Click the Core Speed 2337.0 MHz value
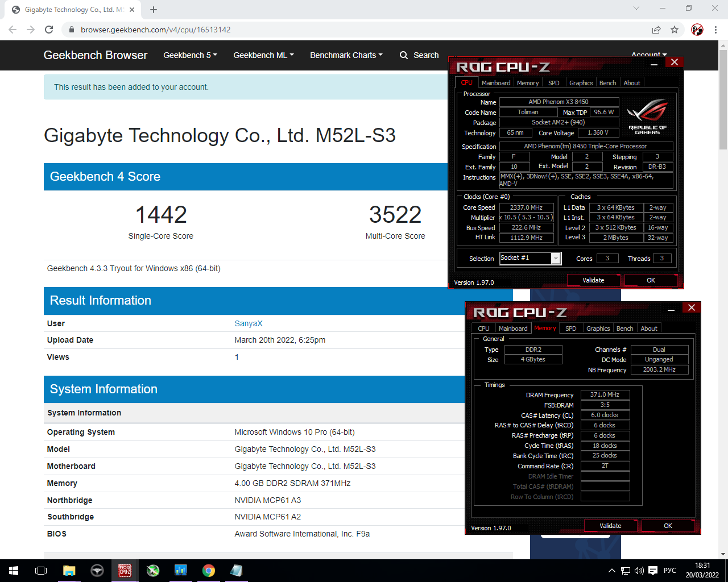Image resolution: width=728 pixels, height=582 pixels. (526, 207)
